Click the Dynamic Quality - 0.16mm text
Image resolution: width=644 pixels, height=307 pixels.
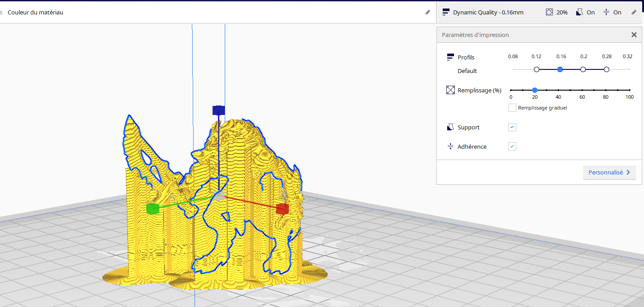tap(488, 12)
